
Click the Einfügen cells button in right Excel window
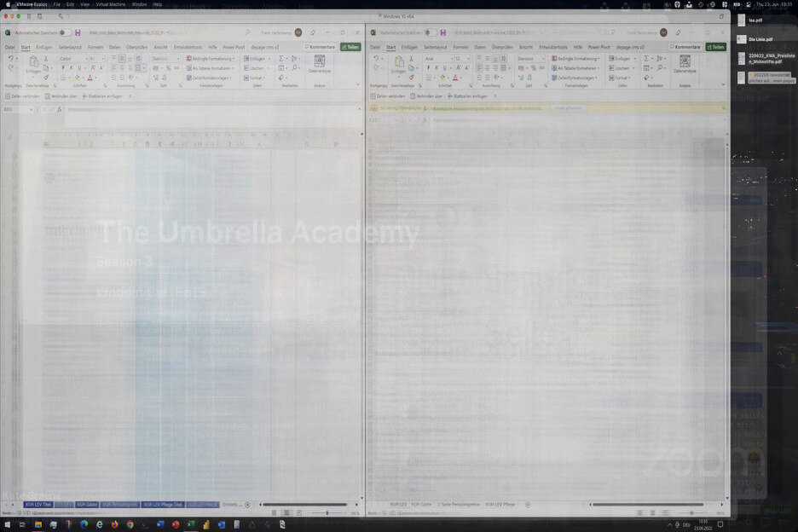pos(622,59)
